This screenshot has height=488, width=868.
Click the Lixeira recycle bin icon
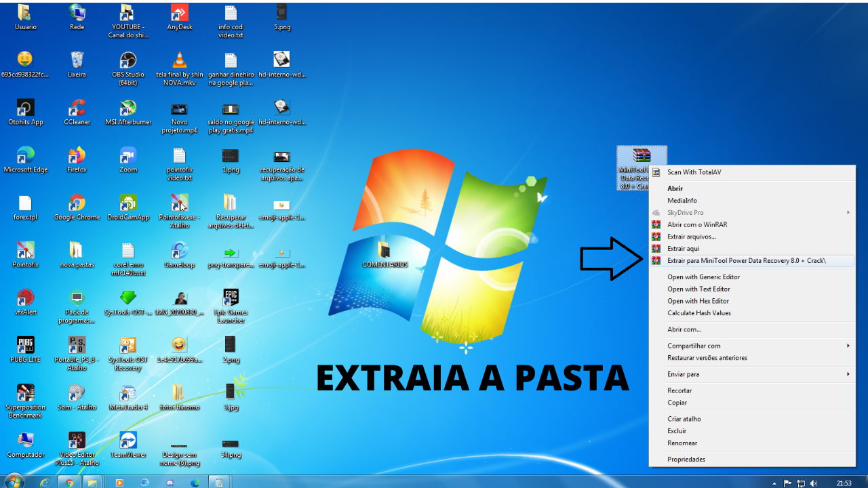tap(77, 65)
